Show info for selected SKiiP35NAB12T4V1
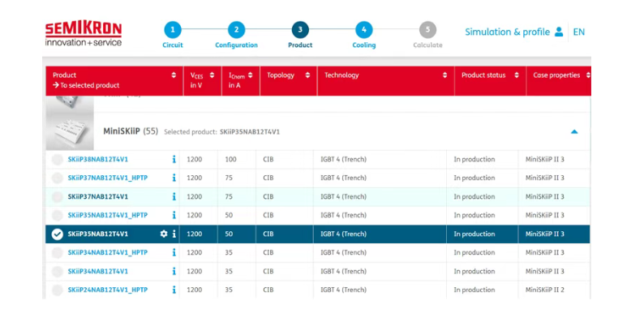Screen dimensions: 644x309 pos(174,234)
